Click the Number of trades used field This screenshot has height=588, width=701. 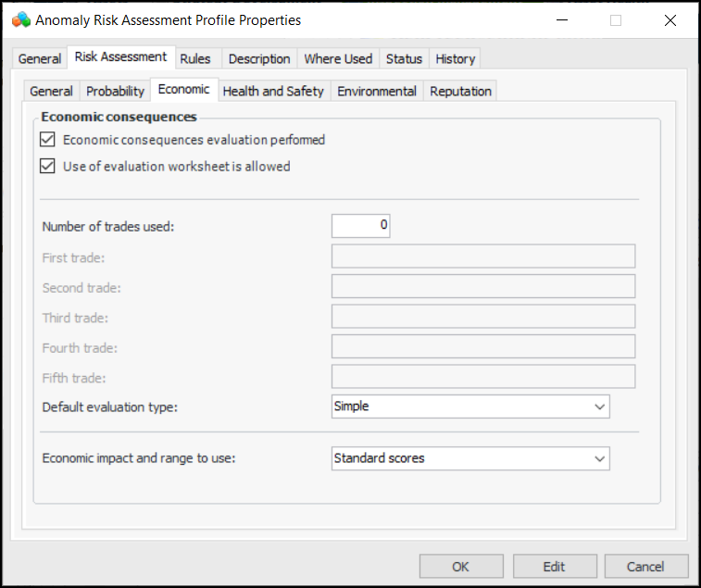click(x=360, y=226)
